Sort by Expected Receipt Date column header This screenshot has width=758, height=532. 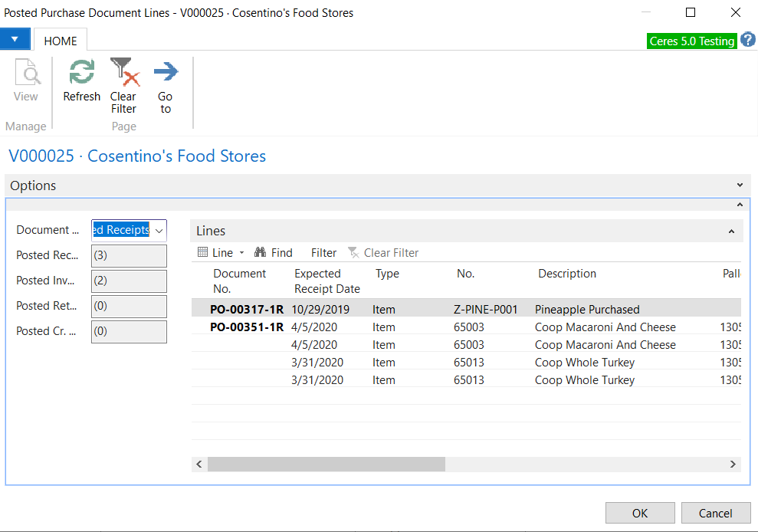(326, 281)
